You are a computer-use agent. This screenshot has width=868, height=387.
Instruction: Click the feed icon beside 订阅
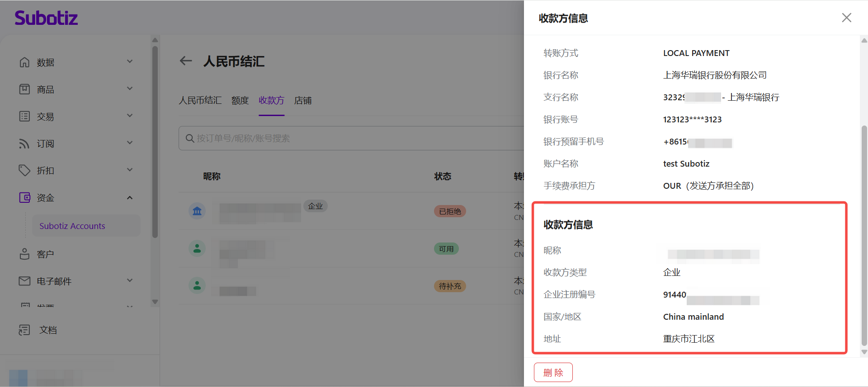click(x=24, y=144)
